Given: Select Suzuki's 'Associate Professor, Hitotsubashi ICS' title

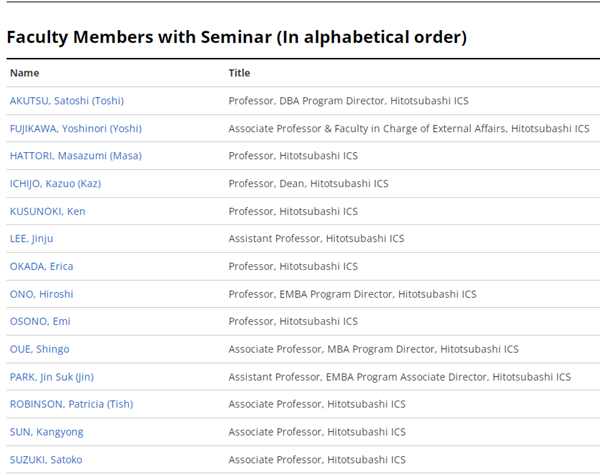Looking at the screenshot, I should point(317,460).
